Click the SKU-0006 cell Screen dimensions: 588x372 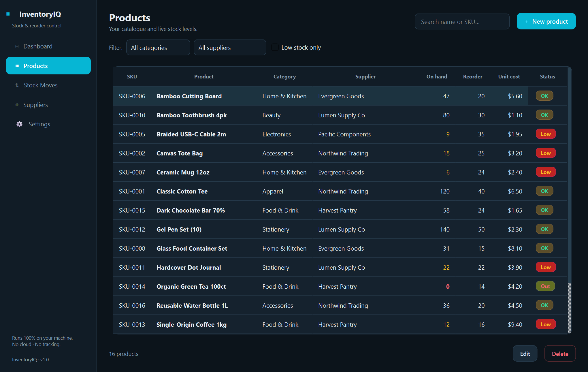pos(132,96)
